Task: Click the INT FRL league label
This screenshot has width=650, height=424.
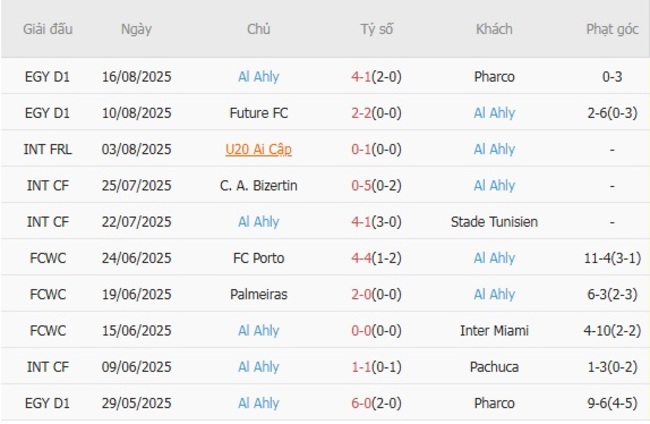Action: [49, 149]
